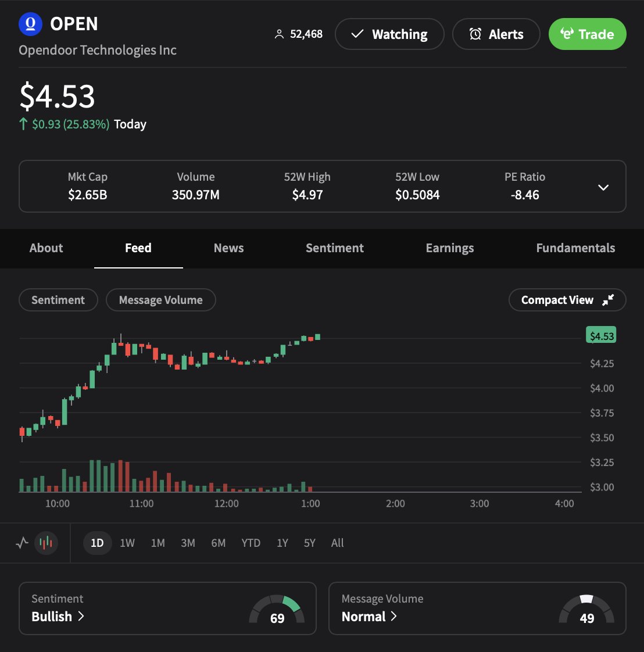Click the 11:00 time axis label

(x=141, y=504)
